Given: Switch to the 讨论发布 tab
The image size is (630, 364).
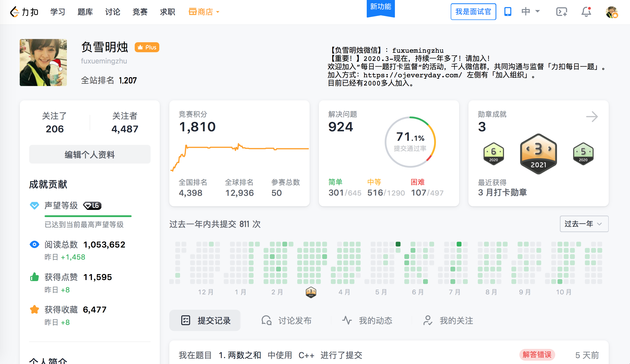Looking at the screenshot, I should [x=286, y=320].
